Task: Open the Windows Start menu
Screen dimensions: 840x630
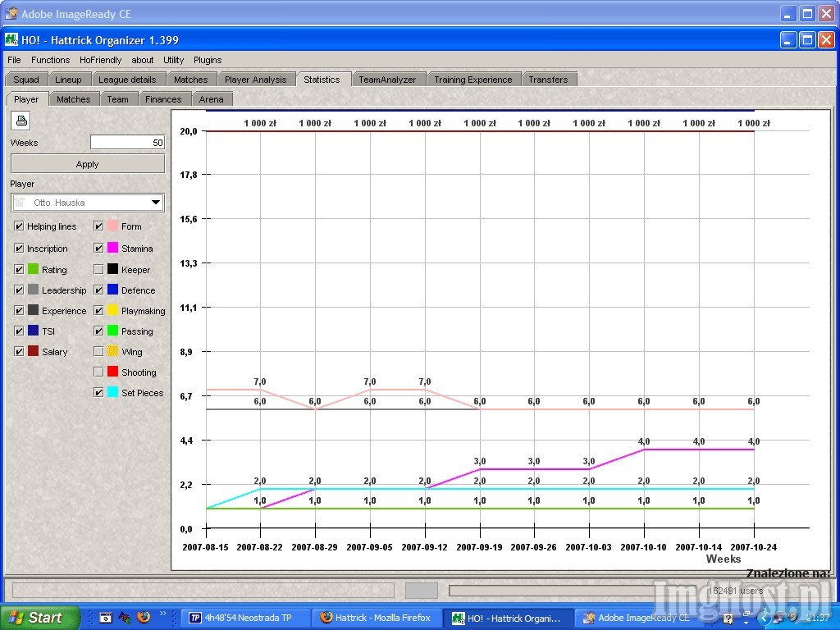Action: [39, 618]
